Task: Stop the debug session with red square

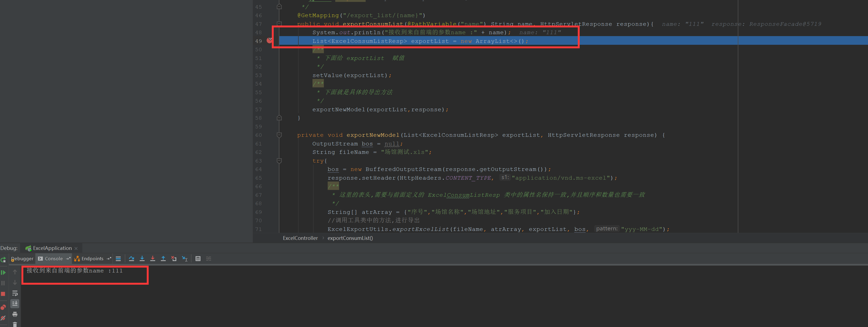Action: tap(3, 294)
